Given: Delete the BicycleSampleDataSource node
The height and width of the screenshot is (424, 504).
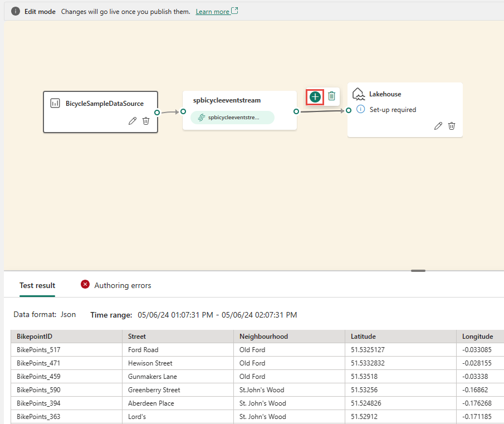Looking at the screenshot, I should click(146, 121).
